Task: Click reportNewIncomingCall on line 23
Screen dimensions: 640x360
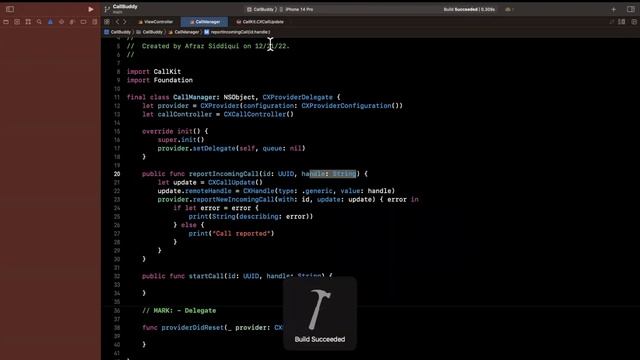Action: (233, 200)
